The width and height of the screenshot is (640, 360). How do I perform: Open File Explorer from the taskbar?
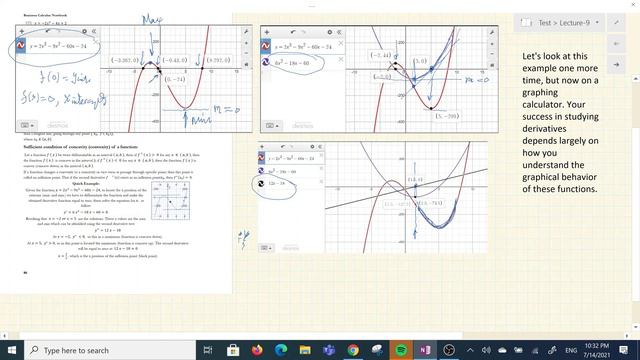(x=305, y=350)
